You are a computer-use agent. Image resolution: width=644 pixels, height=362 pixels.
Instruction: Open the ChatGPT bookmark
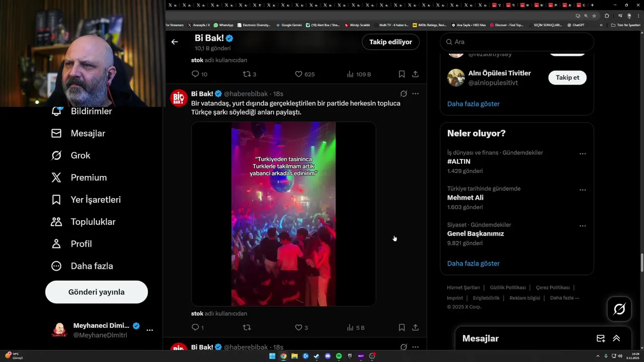tap(576, 25)
